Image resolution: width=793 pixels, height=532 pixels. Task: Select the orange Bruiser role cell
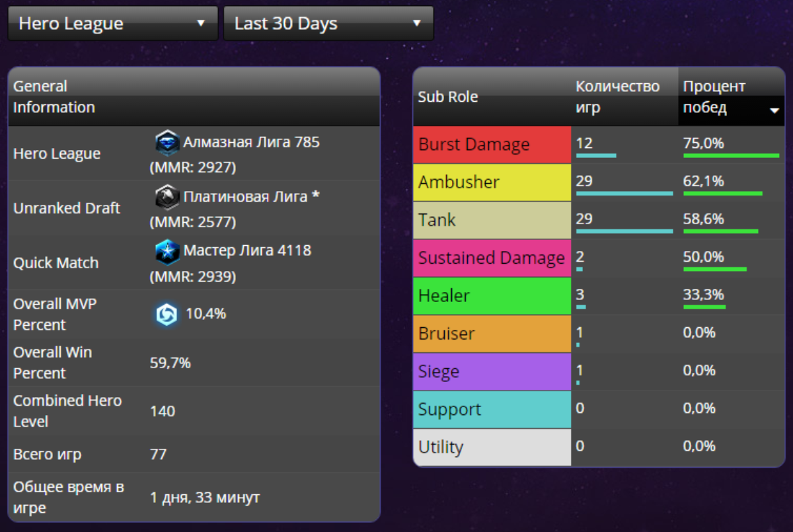point(492,334)
